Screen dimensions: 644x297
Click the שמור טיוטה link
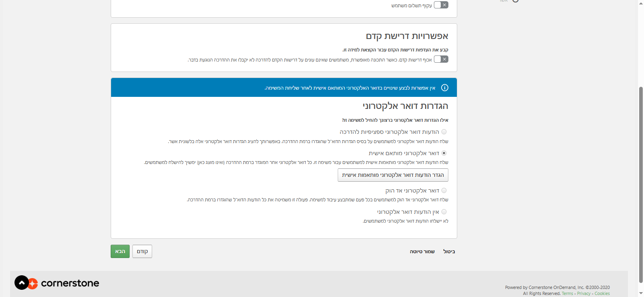422,252
